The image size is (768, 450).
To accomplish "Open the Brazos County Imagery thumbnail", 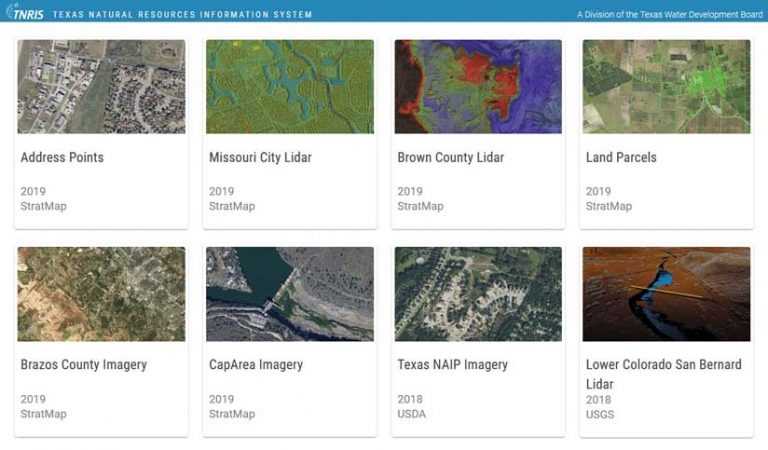I will click(101, 294).
